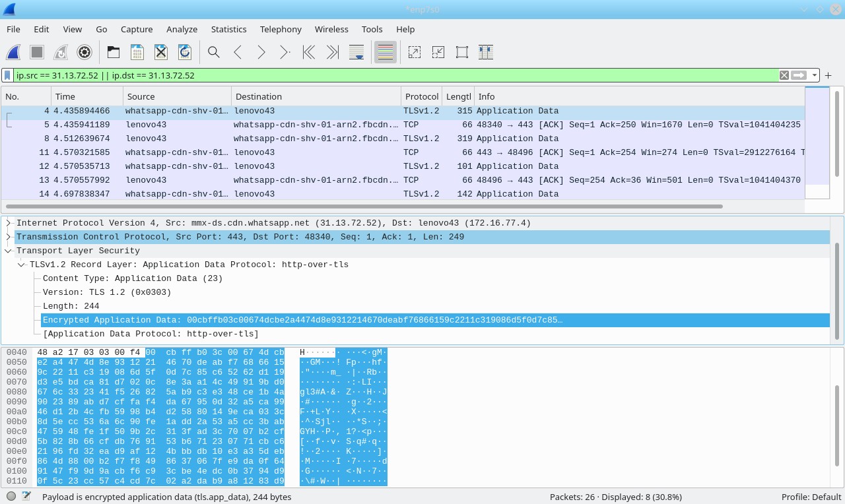The height and width of the screenshot is (504, 845).
Task: Sort packets by the Destination column
Action: (316, 96)
